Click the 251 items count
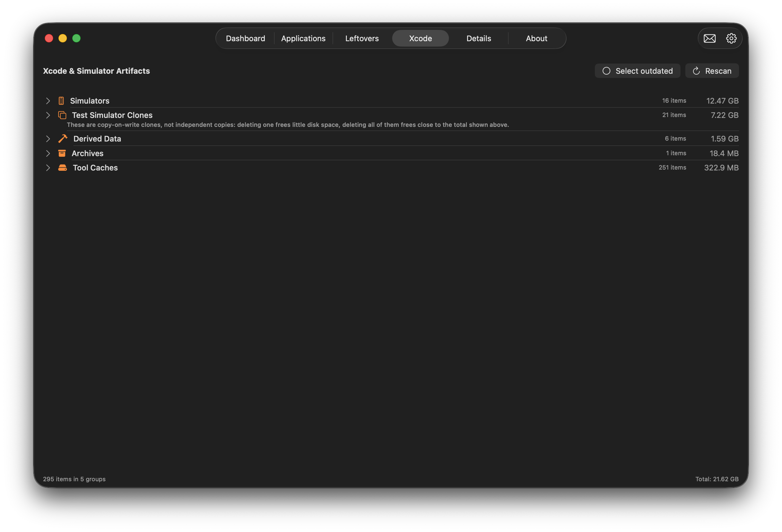The image size is (782, 532). coord(672,167)
